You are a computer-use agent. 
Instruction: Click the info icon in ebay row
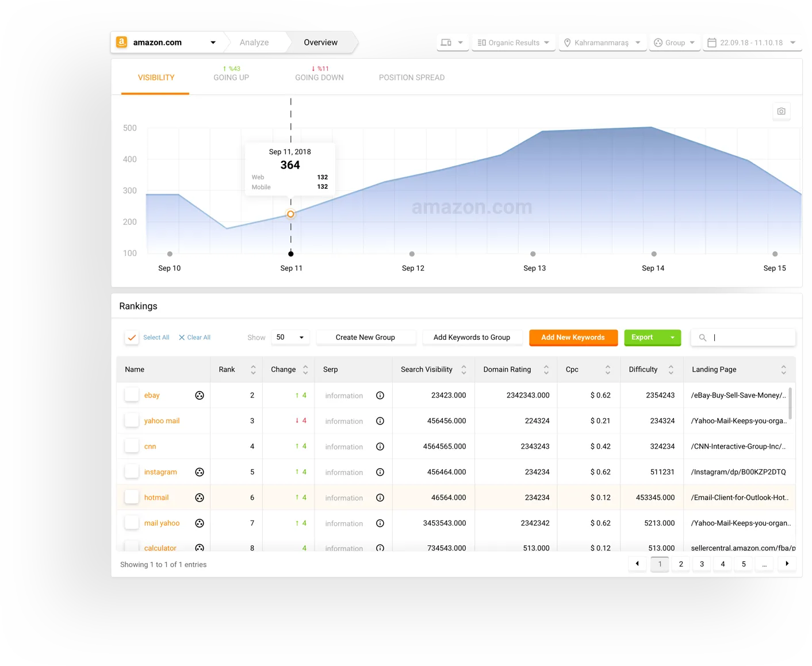(x=380, y=396)
